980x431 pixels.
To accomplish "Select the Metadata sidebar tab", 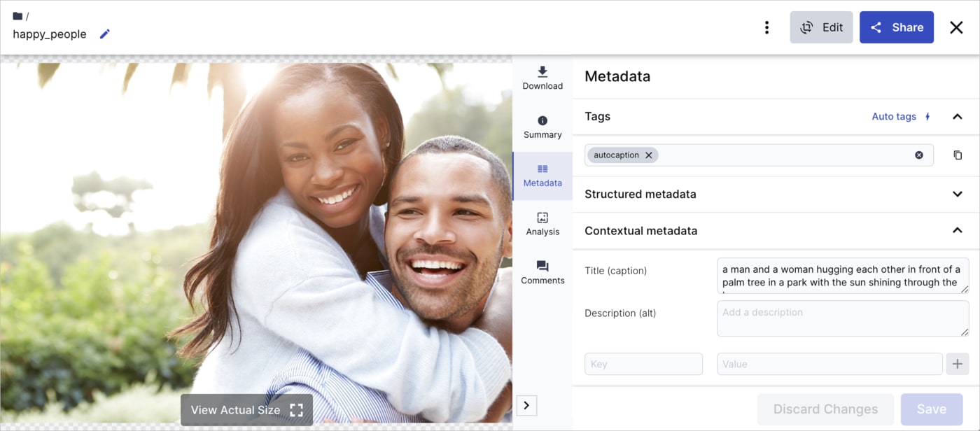I will click(542, 176).
